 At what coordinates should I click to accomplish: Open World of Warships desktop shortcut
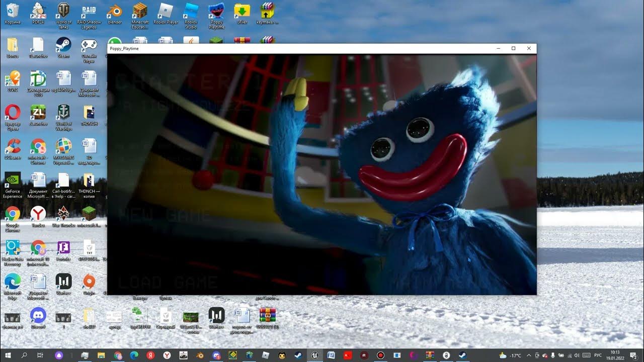tap(64, 118)
